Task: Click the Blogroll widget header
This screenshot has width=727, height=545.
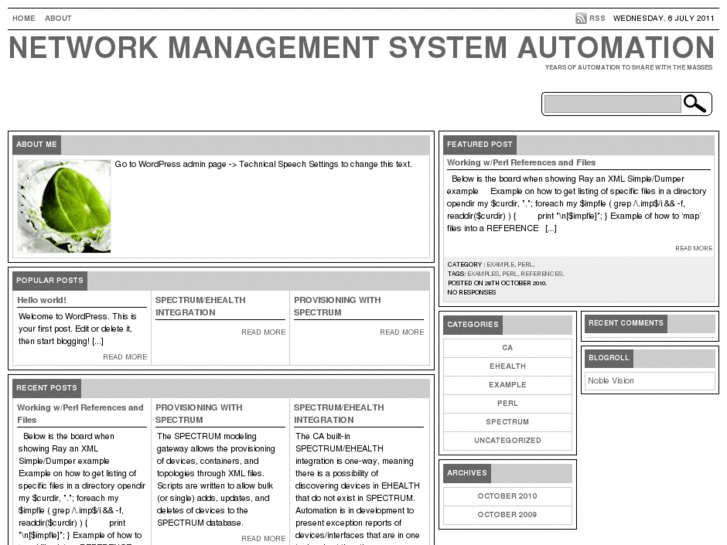Action: [609, 358]
